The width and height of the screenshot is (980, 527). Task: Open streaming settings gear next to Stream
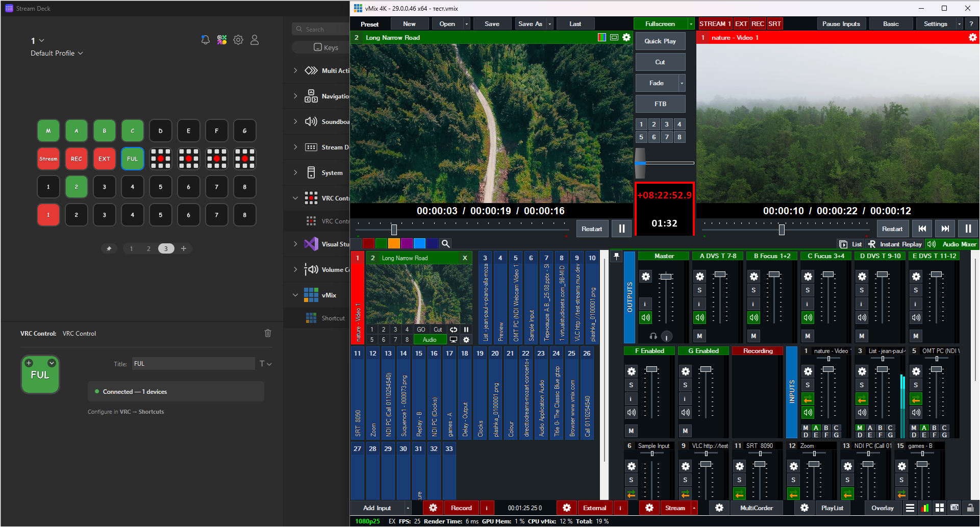pyautogui.click(x=649, y=508)
